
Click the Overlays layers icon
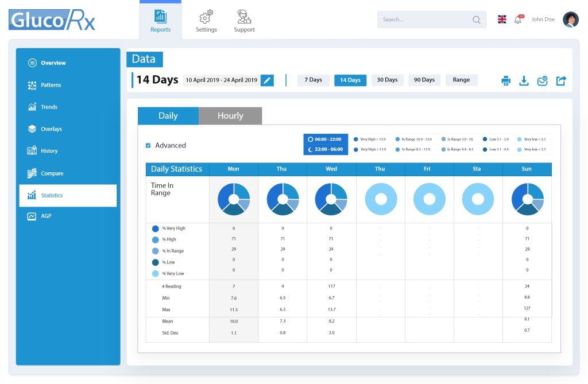[x=32, y=129]
